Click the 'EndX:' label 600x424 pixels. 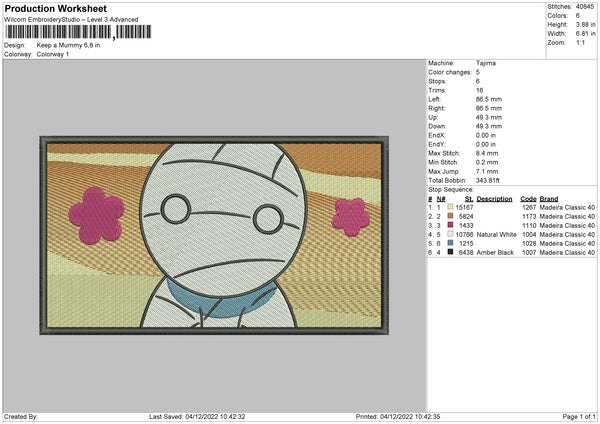click(437, 135)
